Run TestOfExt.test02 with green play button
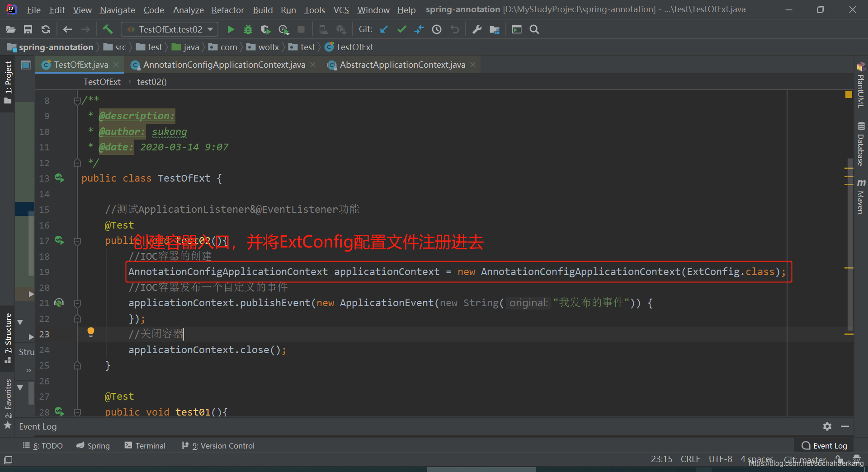 pos(231,30)
